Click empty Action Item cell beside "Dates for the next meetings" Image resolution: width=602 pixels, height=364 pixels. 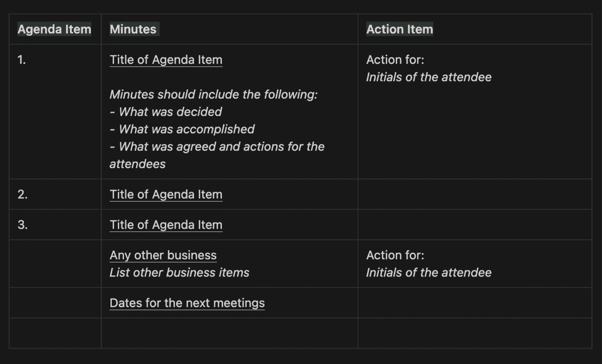[474, 303]
